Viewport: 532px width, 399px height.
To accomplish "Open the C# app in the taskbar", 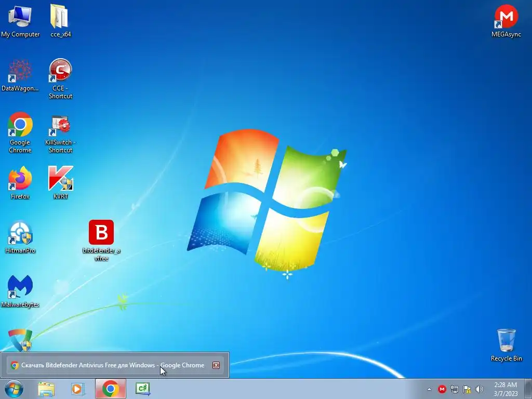I will 143,389.
